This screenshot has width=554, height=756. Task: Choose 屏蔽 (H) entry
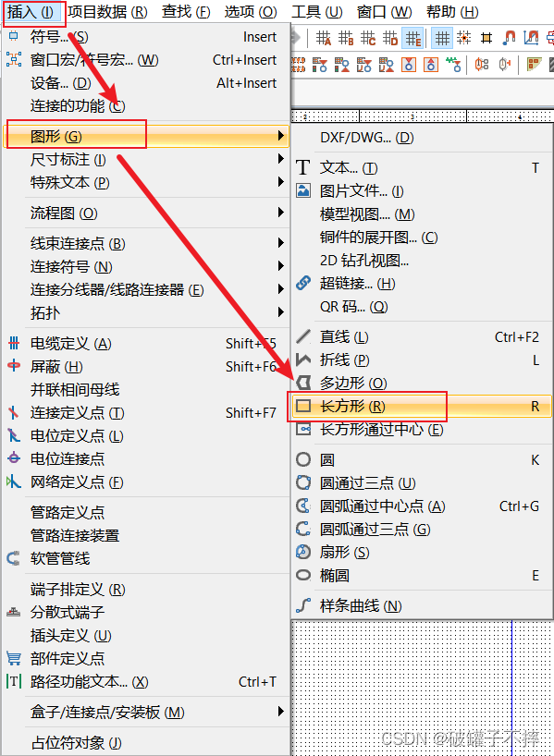click(x=146, y=367)
